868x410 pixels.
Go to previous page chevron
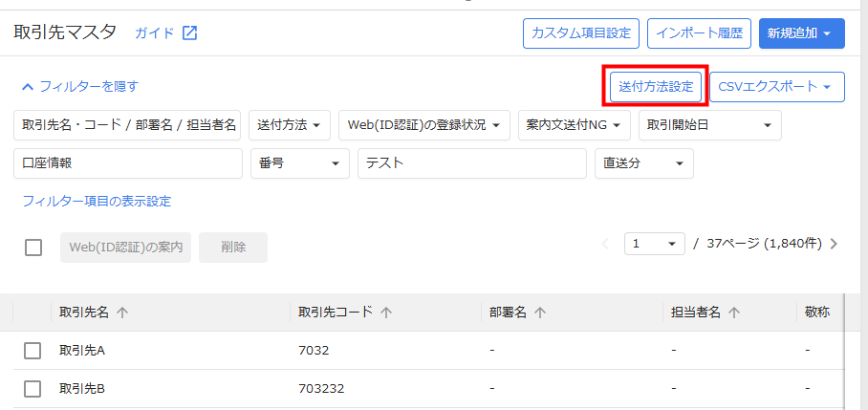pos(604,244)
